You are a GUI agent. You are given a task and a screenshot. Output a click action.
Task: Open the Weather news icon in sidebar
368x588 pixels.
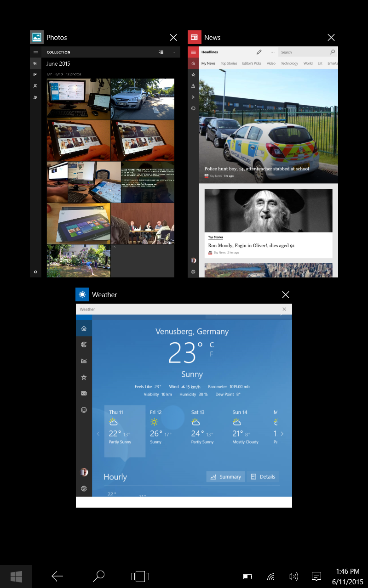pyautogui.click(x=84, y=394)
